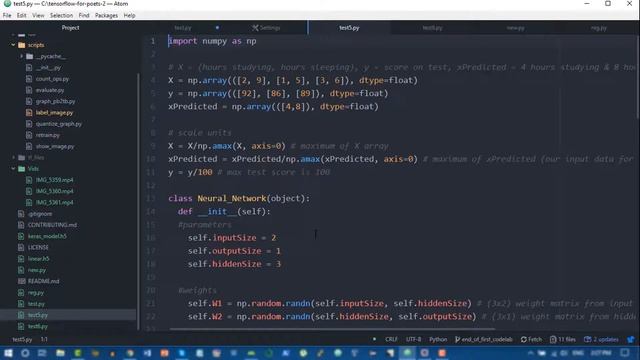Image resolution: width=640 pixels, height=360 pixels.
Task: Open show_image.py file
Action: click(55, 146)
